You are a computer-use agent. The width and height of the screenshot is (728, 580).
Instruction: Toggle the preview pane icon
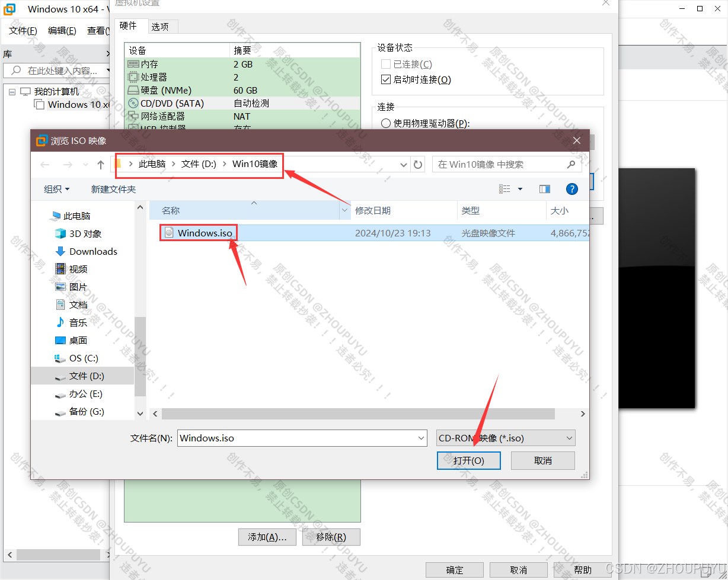(x=545, y=189)
